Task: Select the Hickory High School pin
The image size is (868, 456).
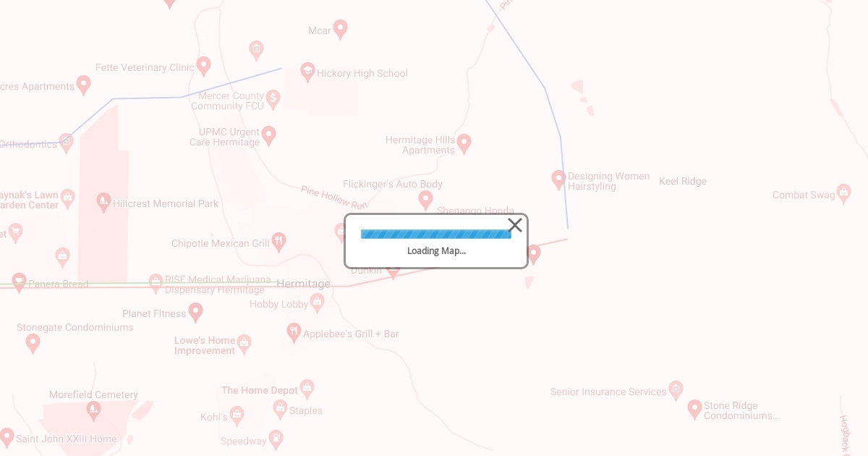Action: [307, 72]
